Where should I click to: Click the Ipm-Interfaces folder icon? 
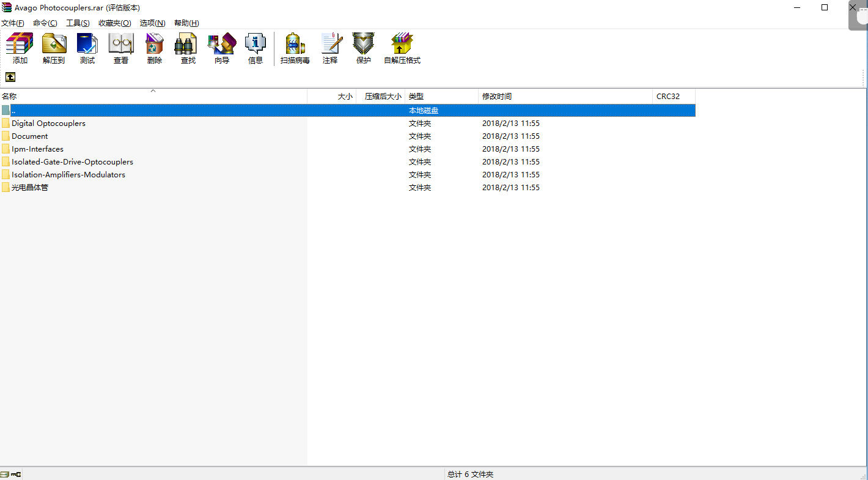point(6,149)
